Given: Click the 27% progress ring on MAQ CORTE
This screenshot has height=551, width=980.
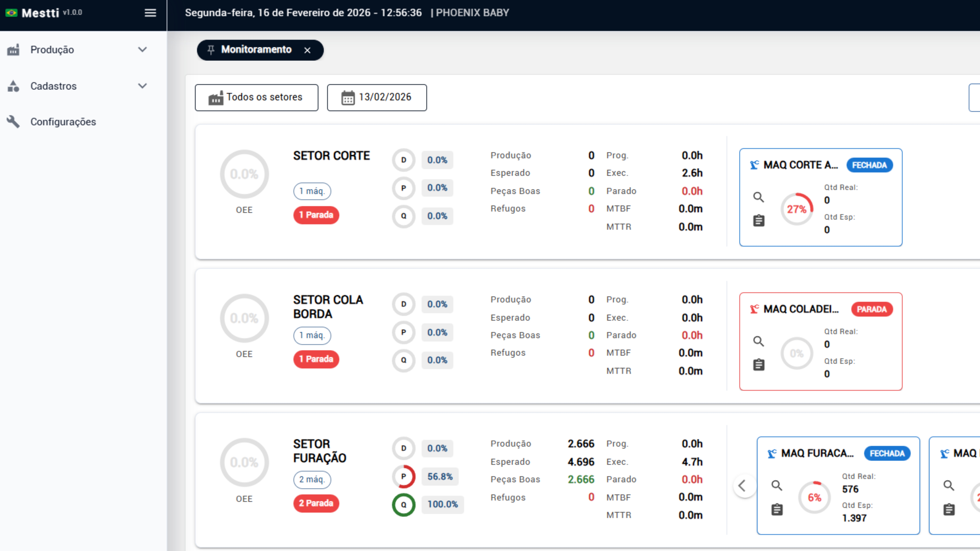Looking at the screenshot, I should 797,209.
